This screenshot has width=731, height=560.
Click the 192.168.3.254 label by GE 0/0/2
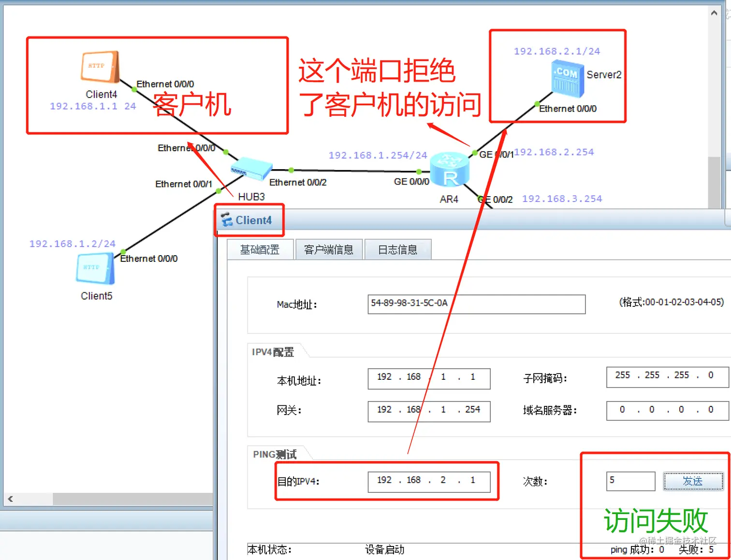pyautogui.click(x=562, y=199)
